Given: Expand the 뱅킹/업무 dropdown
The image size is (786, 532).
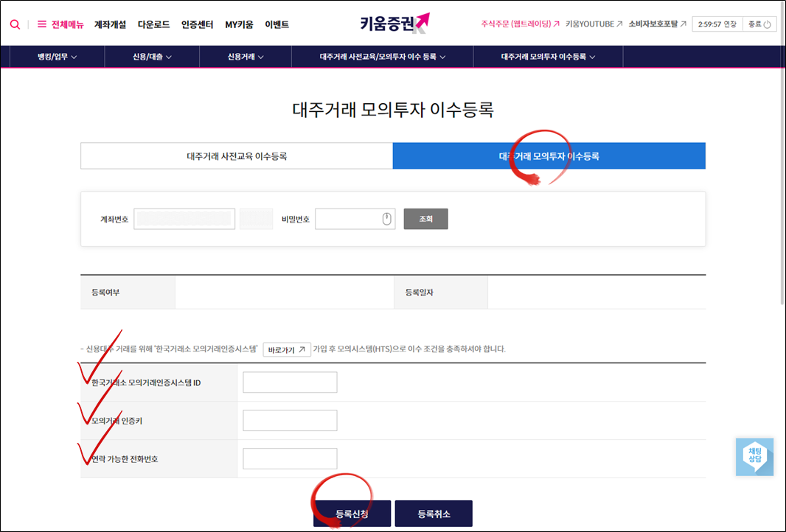Looking at the screenshot, I should (x=58, y=57).
